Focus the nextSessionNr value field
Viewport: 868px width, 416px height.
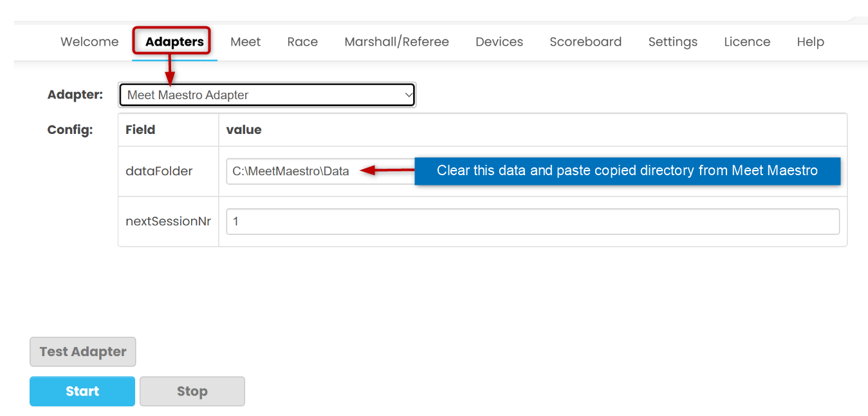point(532,222)
